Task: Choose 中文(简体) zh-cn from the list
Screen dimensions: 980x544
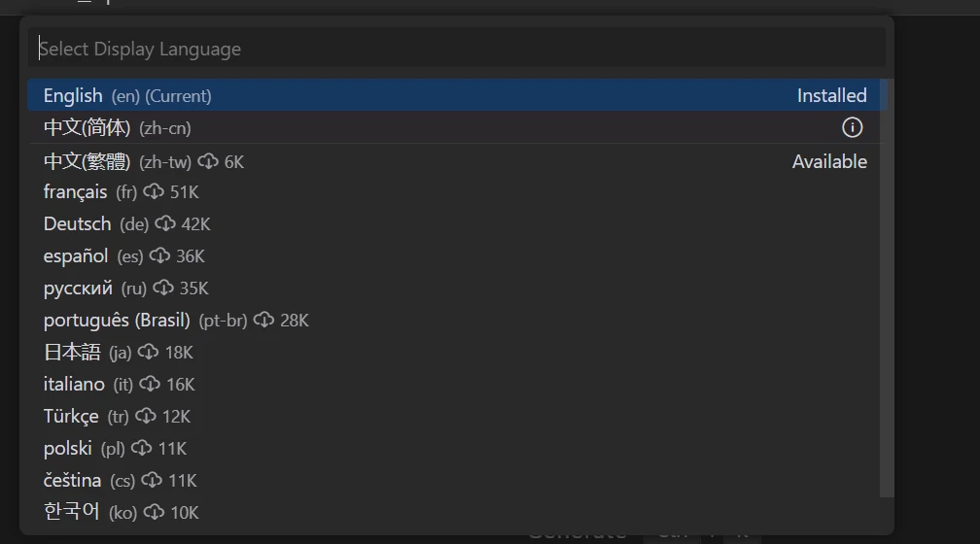Action: click(x=457, y=127)
